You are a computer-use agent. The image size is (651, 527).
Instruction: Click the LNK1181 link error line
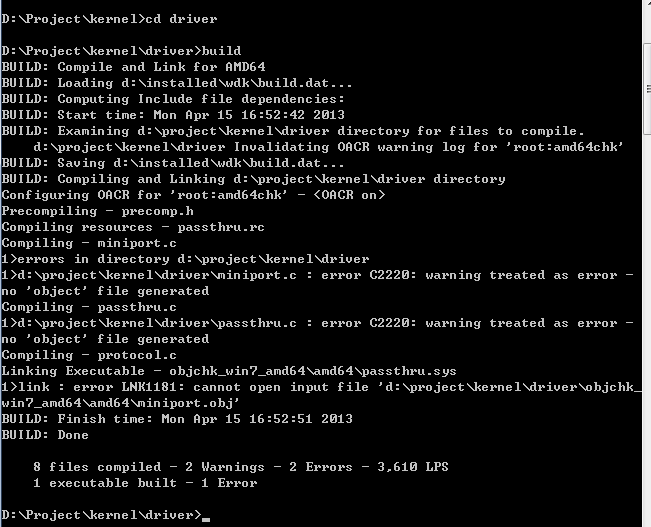(321, 395)
